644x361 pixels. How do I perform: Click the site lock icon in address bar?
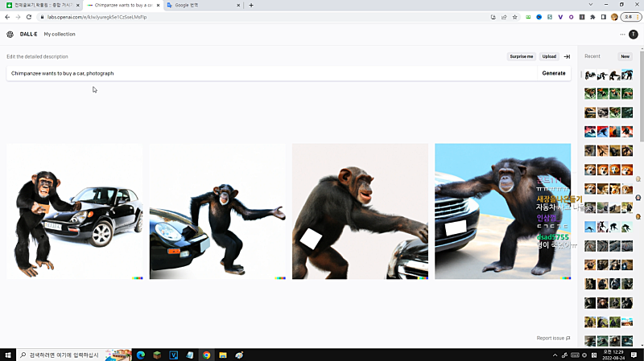tap(42, 17)
